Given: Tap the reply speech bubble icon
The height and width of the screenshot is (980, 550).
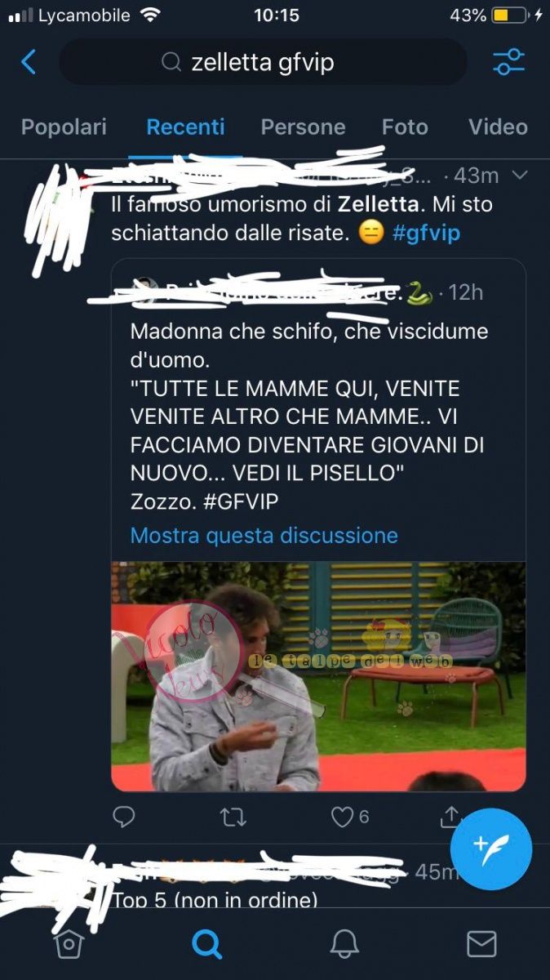Looking at the screenshot, I should coord(123,817).
